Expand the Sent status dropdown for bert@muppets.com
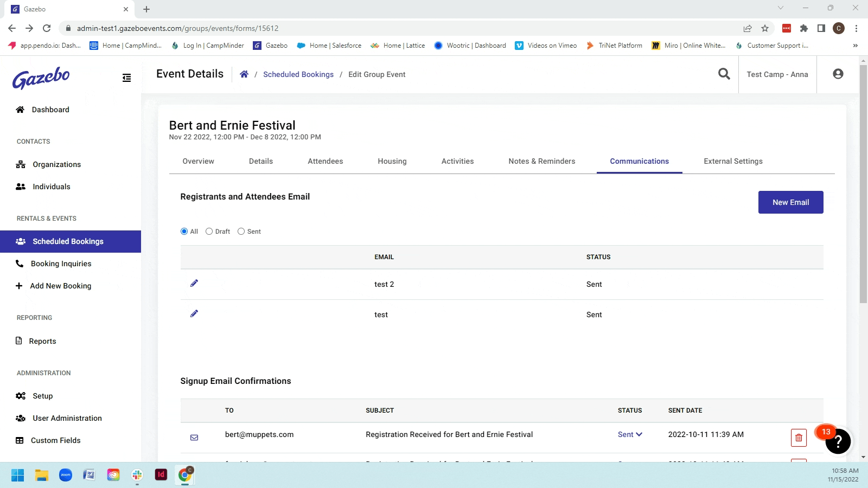 click(x=630, y=434)
